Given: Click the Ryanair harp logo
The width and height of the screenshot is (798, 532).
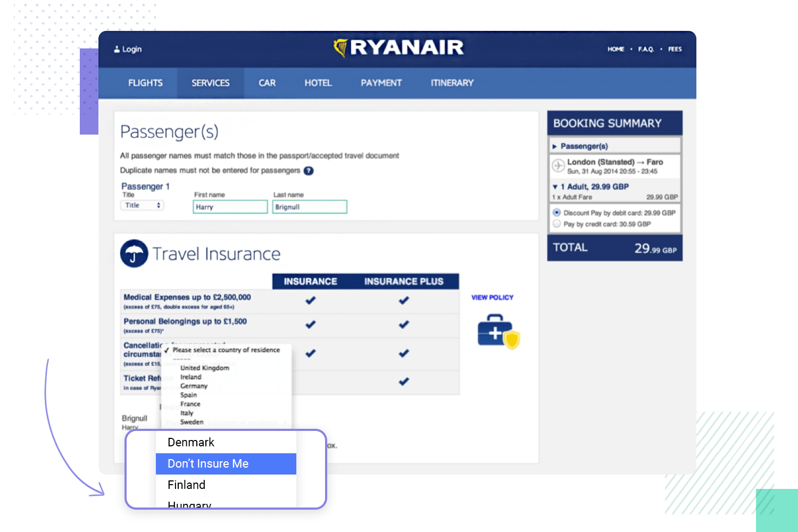Looking at the screenshot, I should point(340,47).
